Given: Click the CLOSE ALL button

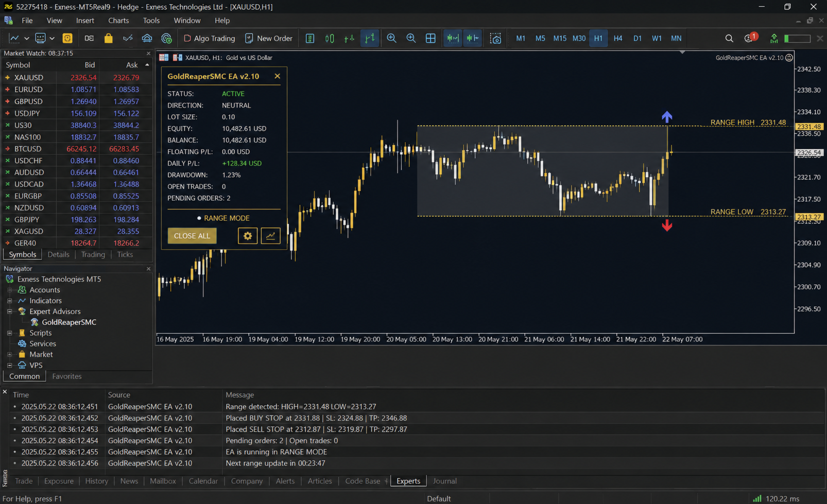Looking at the screenshot, I should [x=192, y=236].
